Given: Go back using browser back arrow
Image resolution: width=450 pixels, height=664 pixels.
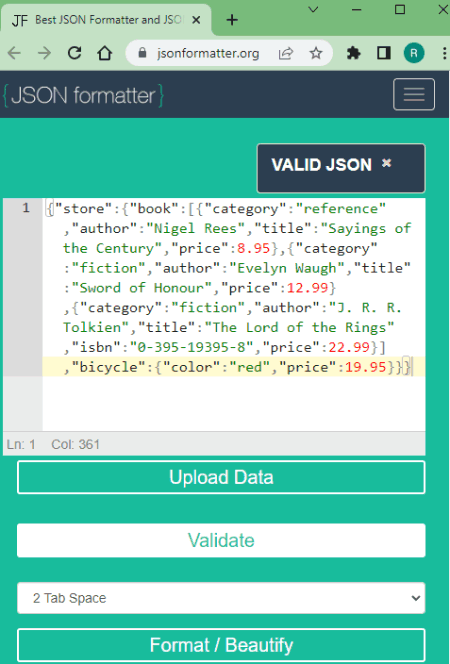Looking at the screenshot, I should [x=14, y=53].
